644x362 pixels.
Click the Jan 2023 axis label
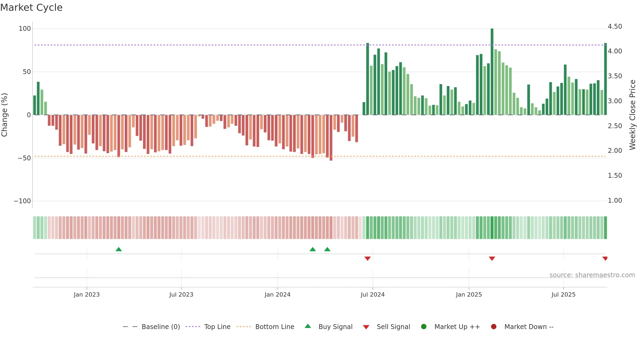87,294
